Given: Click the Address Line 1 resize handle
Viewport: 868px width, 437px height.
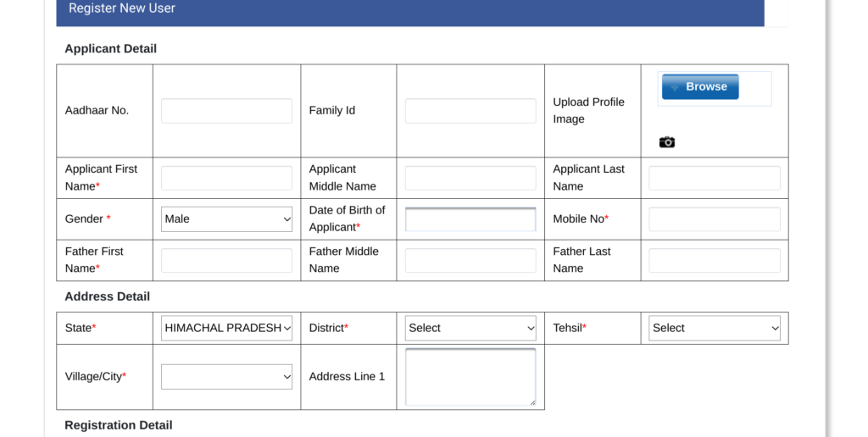Looking at the screenshot, I should tap(532, 403).
